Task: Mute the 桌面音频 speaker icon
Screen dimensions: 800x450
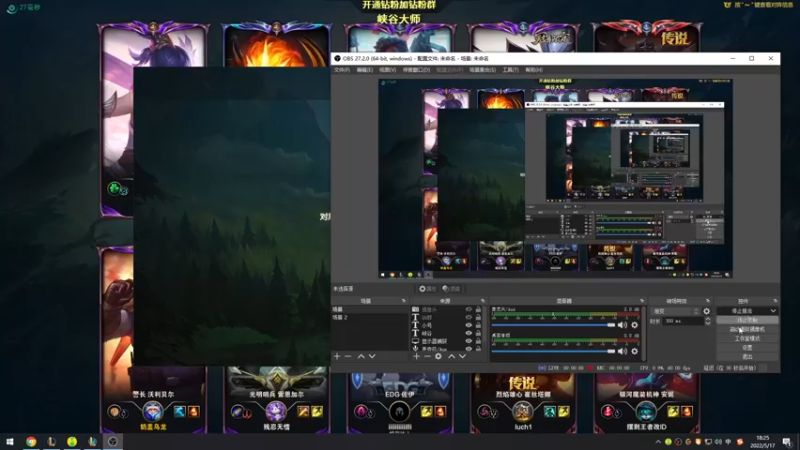Action: (x=622, y=351)
